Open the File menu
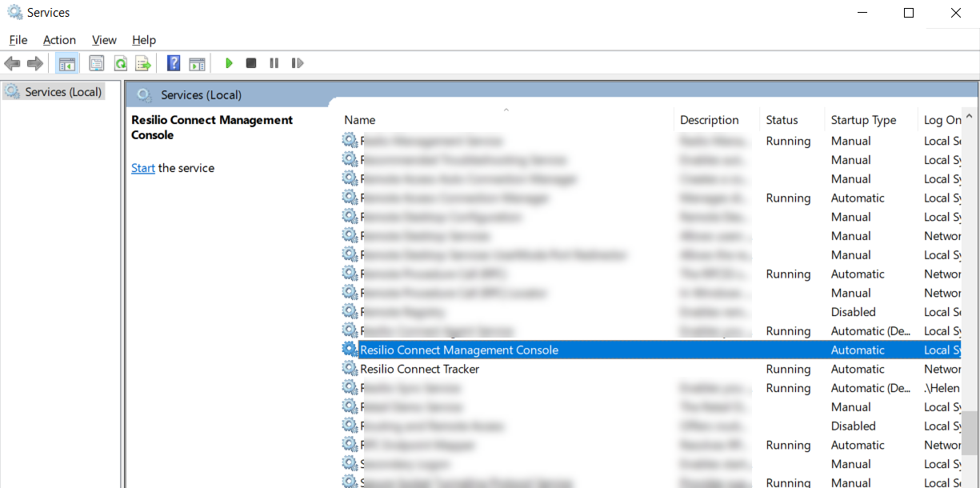 [x=18, y=40]
